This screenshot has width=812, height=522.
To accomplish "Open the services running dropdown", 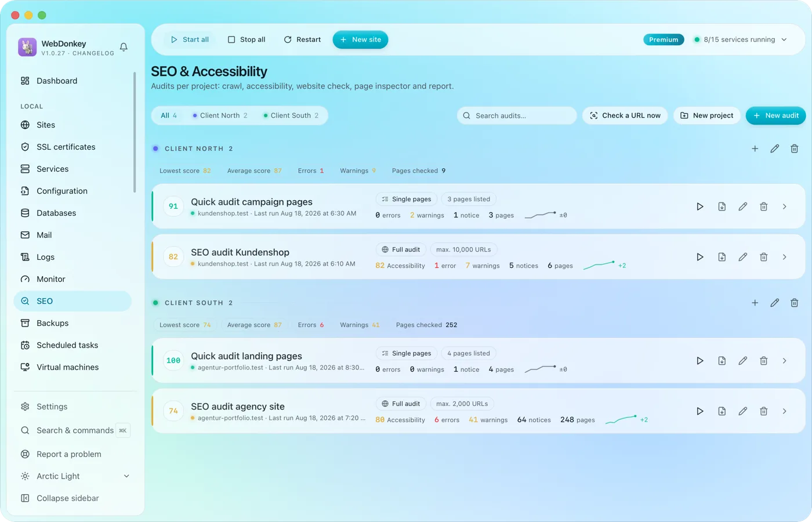I will click(x=741, y=39).
